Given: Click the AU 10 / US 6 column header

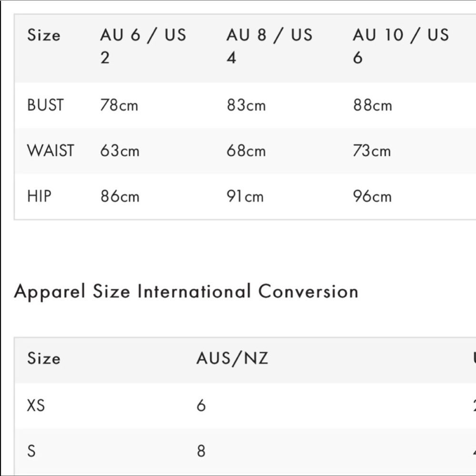Looking at the screenshot, I should pos(400,46).
